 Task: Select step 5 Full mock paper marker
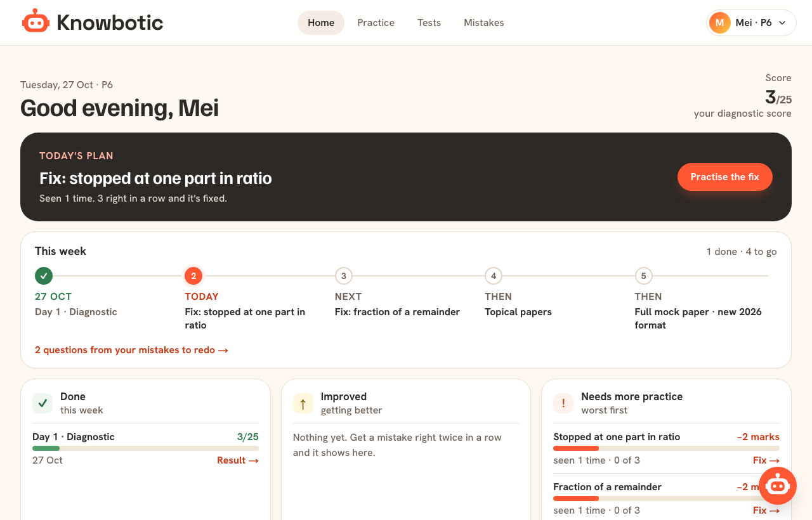pyautogui.click(x=644, y=276)
